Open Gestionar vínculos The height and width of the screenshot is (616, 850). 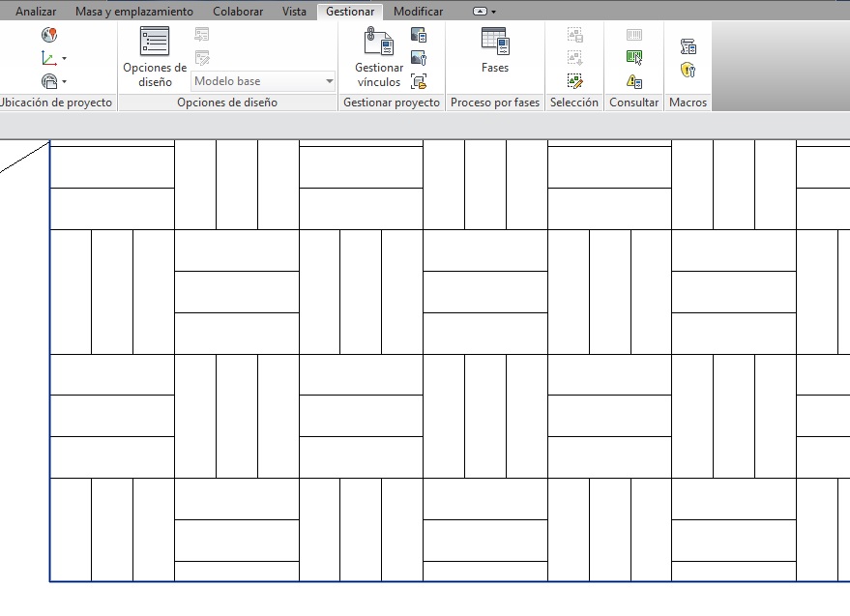pyautogui.click(x=379, y=56)
